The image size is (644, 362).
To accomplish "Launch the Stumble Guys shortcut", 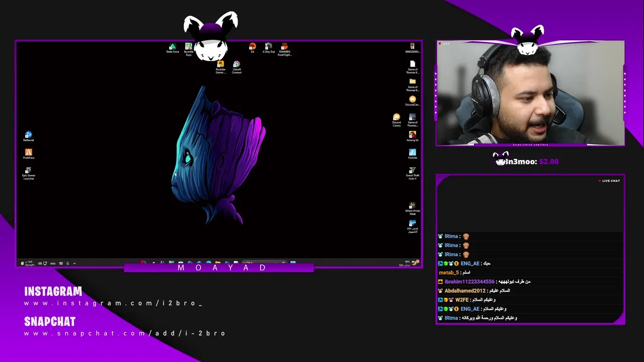I will (188, 49).
